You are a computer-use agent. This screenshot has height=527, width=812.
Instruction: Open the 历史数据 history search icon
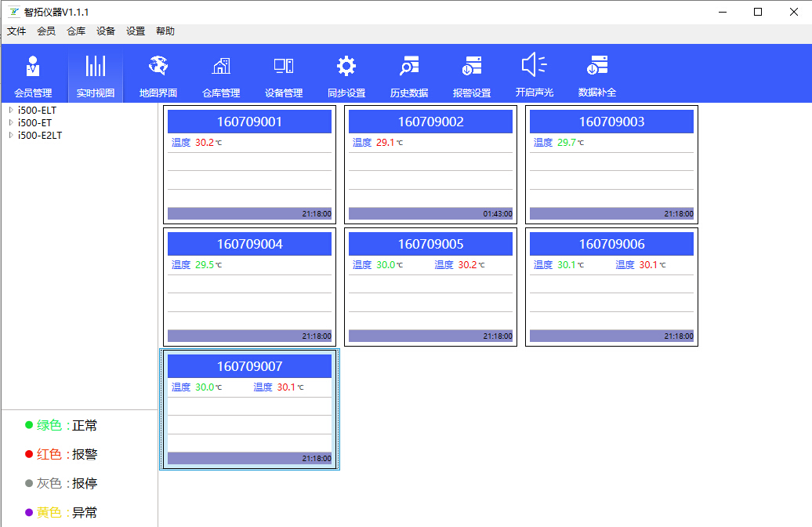click(x=409, y=67)
